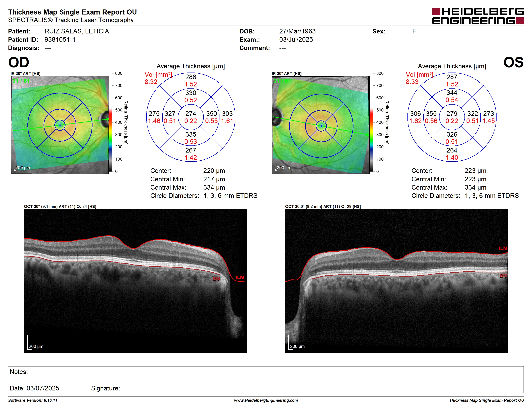This screenshot has width=532, height=411.
Task: Click OD Center value 220 µm
Action: [x=214, y=171]
